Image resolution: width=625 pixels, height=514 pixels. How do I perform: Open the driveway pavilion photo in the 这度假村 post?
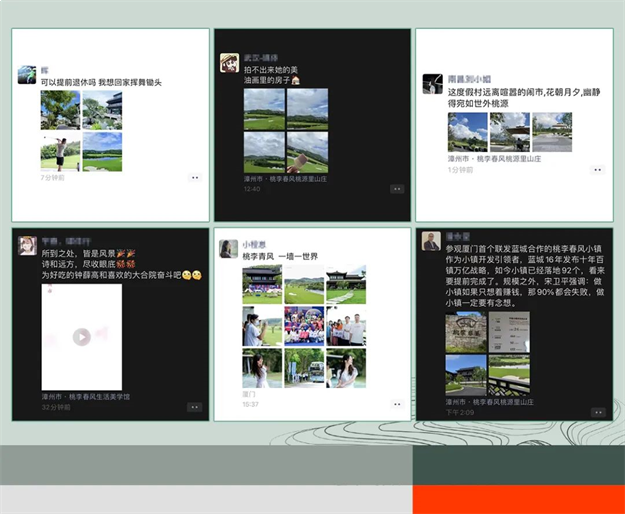(552, 132)
